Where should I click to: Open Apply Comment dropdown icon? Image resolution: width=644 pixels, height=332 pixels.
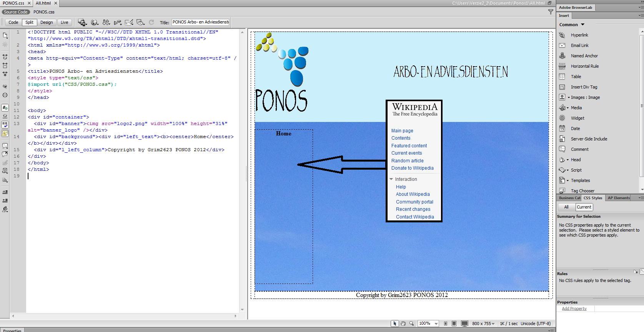(x=5, y=146)
